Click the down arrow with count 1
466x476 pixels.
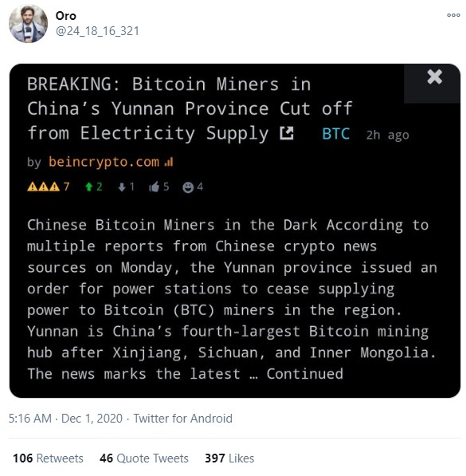[x=126, y=187]
